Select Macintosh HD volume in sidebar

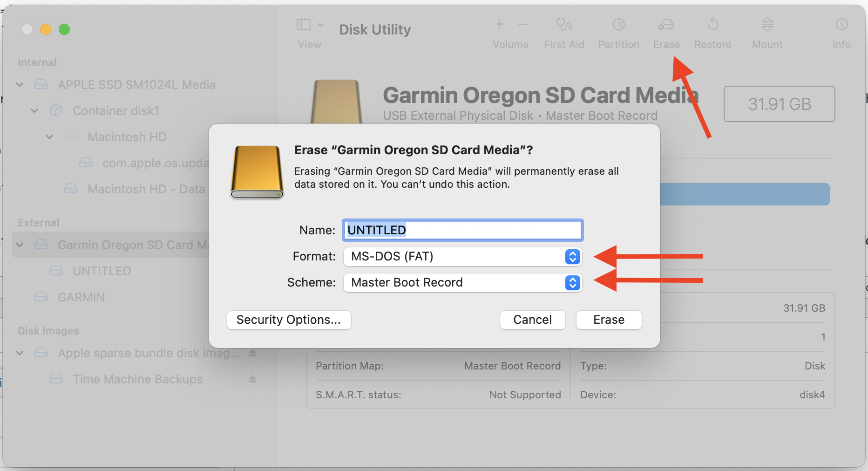coord(127,137)
